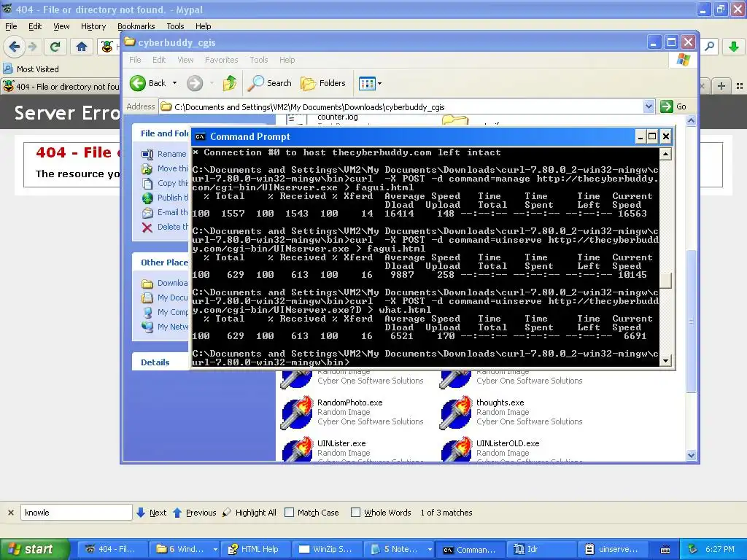Go up one folder in Explorer
747x560 pixels.
[x=230, y=83]
